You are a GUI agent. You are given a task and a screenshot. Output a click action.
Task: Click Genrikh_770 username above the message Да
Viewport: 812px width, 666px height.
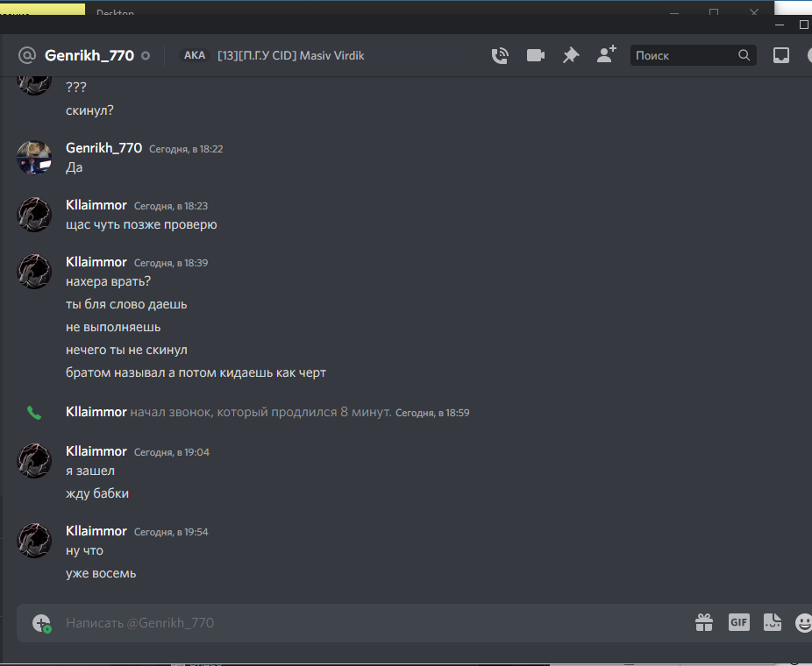[x=103, y=148]
